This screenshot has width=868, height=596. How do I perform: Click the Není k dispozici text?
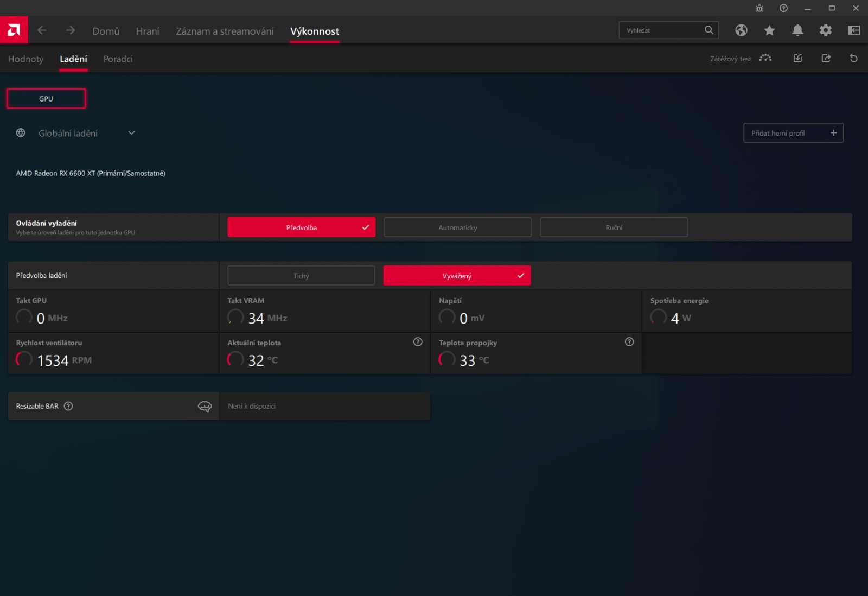252,406
